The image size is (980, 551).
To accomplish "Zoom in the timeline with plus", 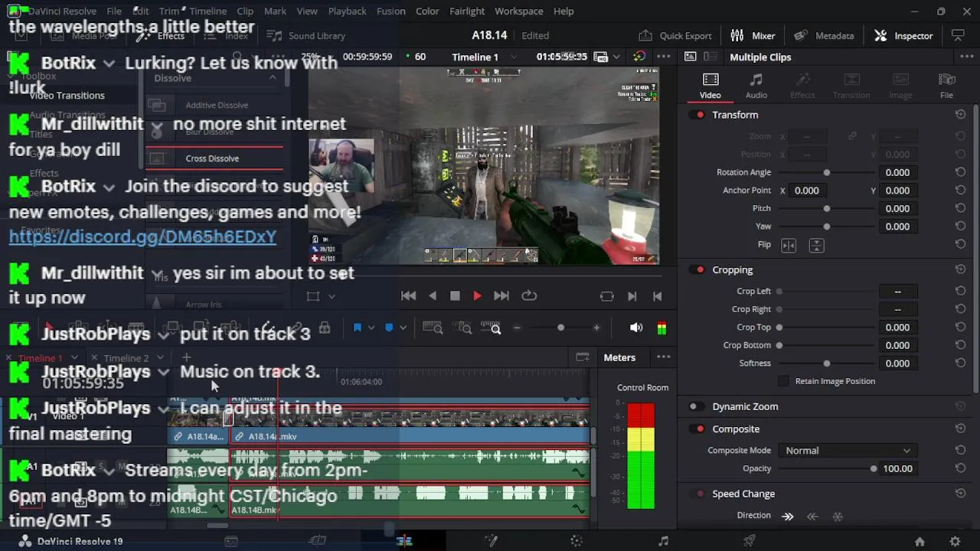I will 596,328.
